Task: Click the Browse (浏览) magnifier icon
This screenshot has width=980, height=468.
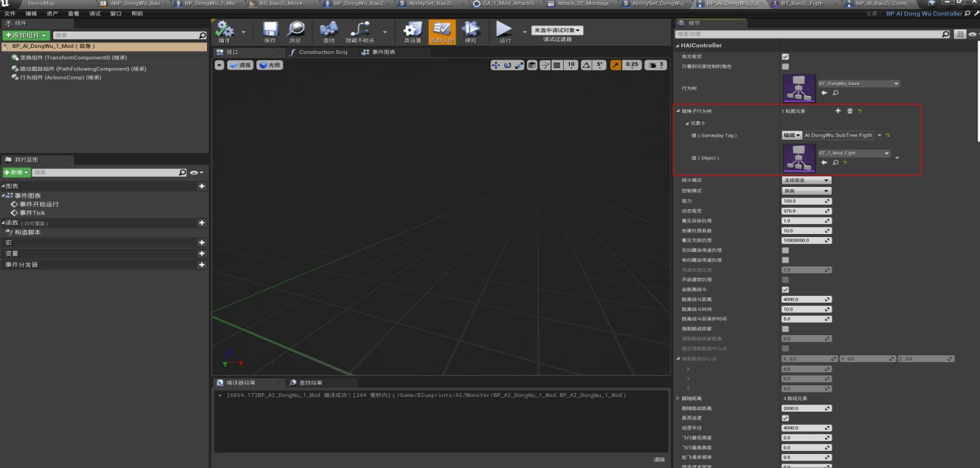Action: (295, 30)
